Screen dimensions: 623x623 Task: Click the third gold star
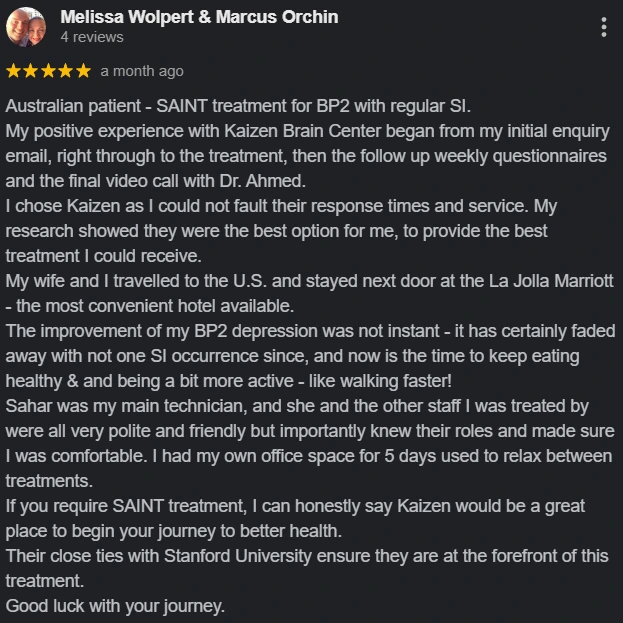pos(48,71)
